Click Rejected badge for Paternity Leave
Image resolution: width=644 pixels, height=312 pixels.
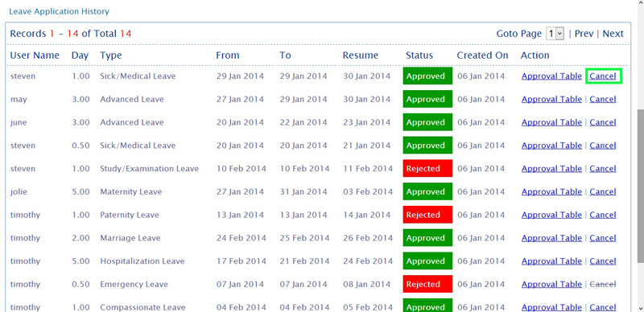[x=427, y=215]
